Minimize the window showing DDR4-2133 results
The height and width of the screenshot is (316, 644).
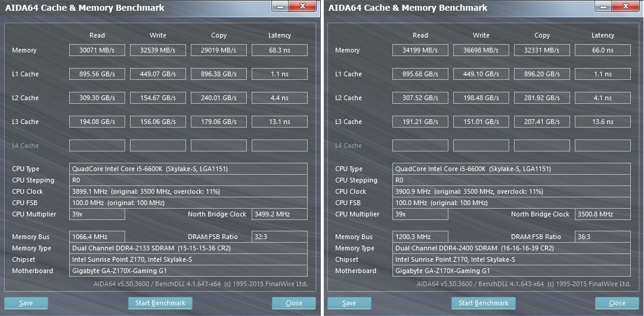(280, 7)
